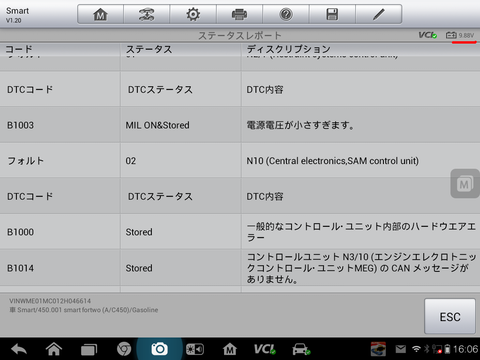Go back with Android back arrow
Screen dimensions: 480x360
point(19,349)
